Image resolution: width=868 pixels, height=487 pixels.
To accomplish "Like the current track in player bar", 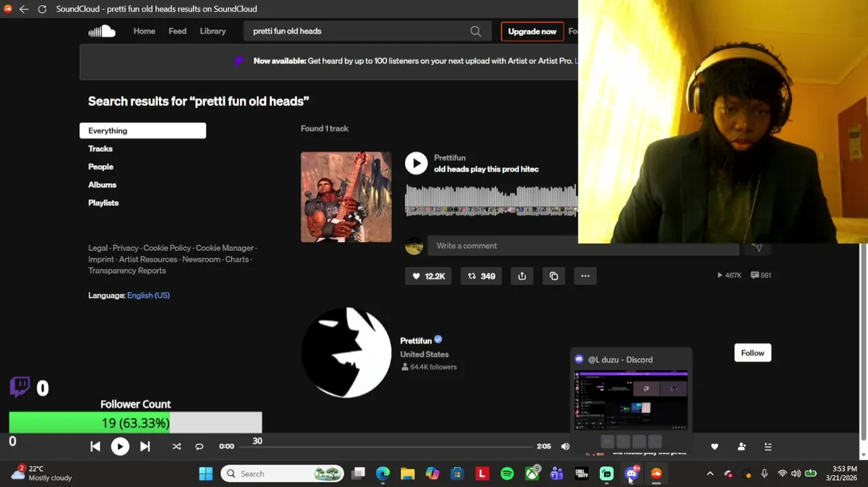I will click(x=714, y=446).
